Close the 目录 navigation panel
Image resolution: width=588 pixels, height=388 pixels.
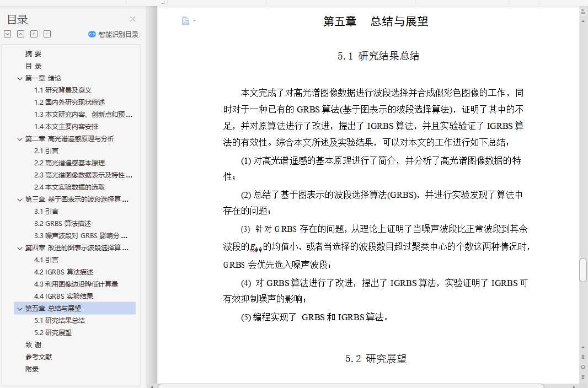[x=132, y=19]
